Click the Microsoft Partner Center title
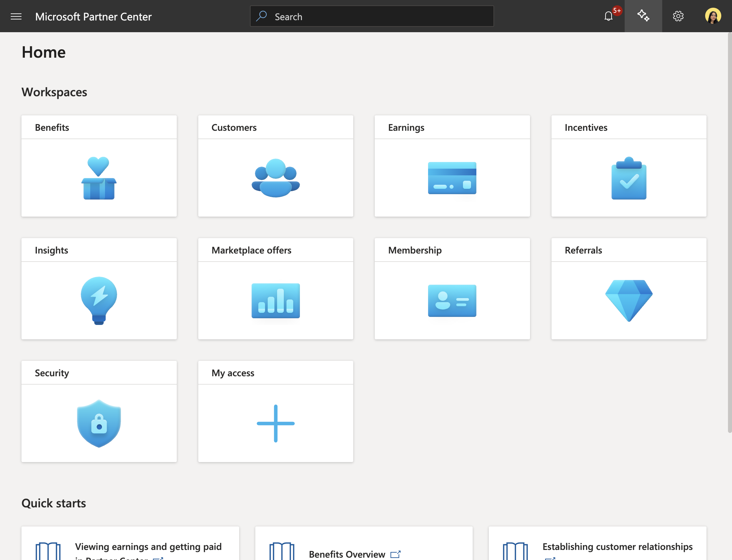Image resolution: width=732 pixels, height=560 pixels. click(x=93, y=16)
